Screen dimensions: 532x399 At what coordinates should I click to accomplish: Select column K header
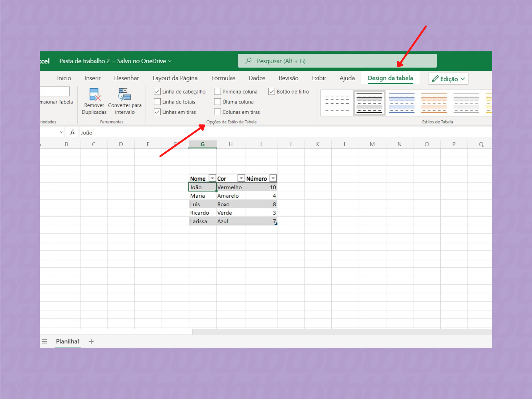coord(318,144)
